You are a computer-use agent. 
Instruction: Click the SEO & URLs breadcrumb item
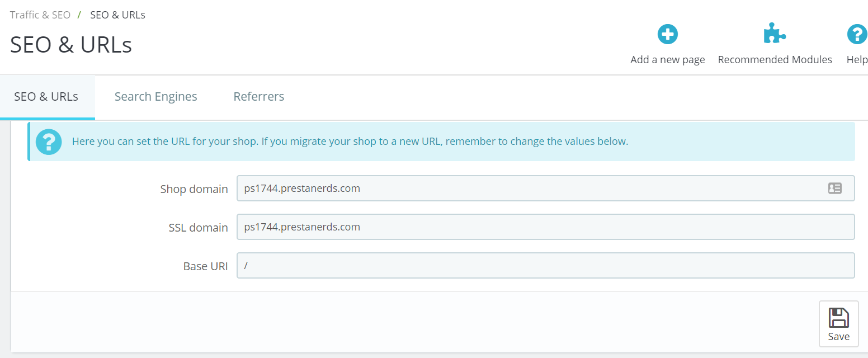pyautogui.click(x=117, y=15)
